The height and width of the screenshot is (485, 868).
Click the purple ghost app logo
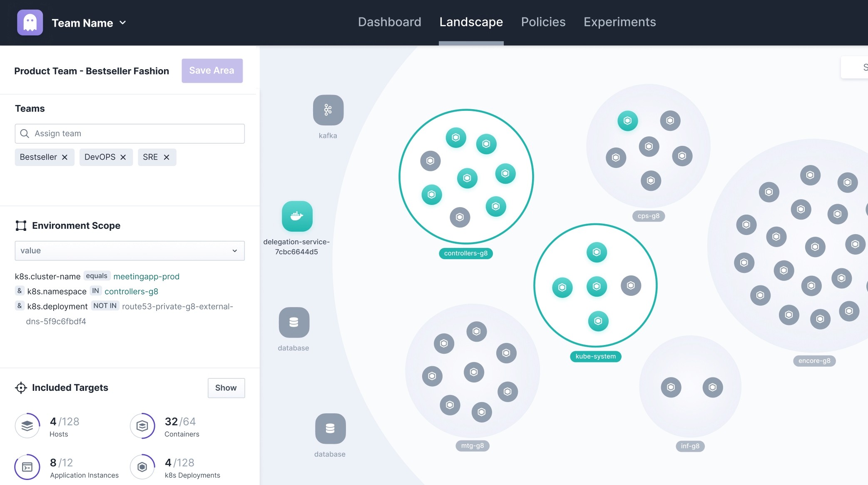(30, 22)
